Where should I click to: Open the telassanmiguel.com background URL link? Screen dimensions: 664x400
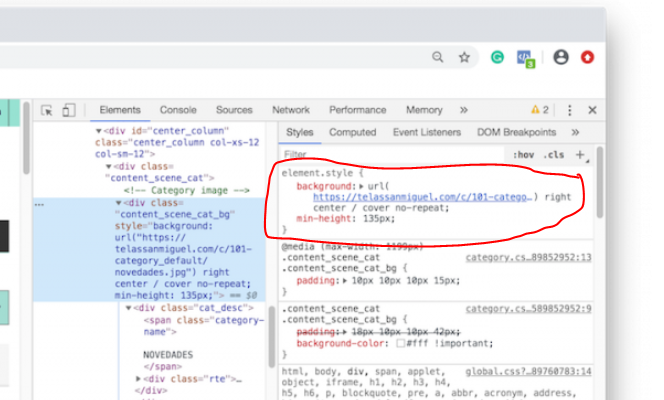[x=421, y=198]
